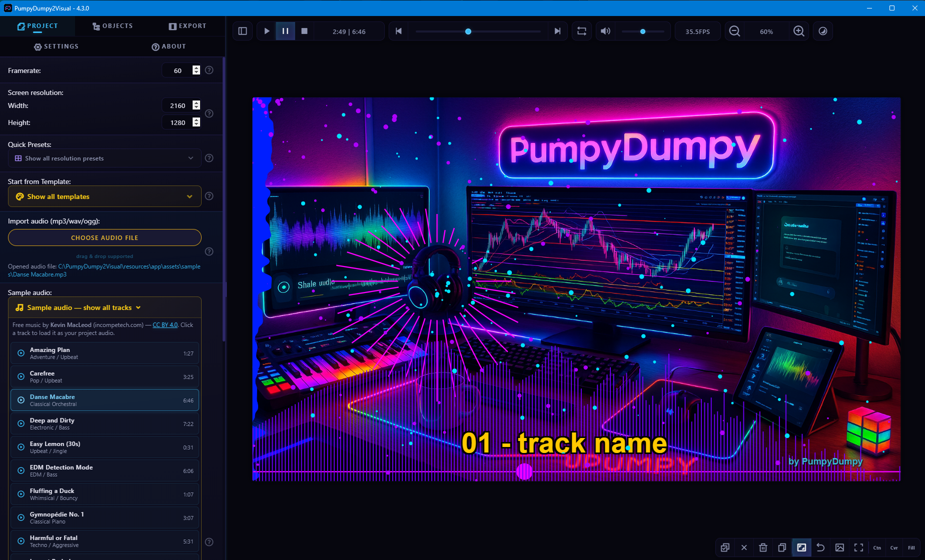Click the CHOOSE AUDIO FILE button
Screen dimensions: 925x560
point(104,237)
